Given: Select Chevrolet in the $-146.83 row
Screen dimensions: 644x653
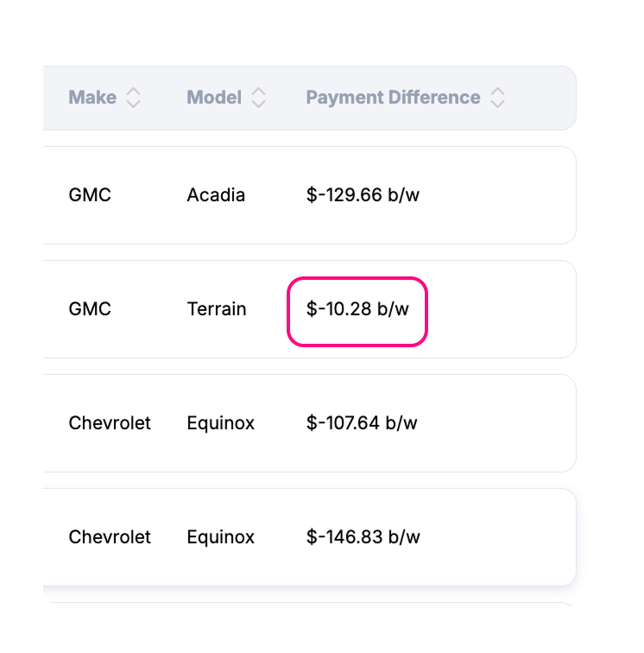Looking at the screenshot, I should pyautogui.click(x=110, y=537).
